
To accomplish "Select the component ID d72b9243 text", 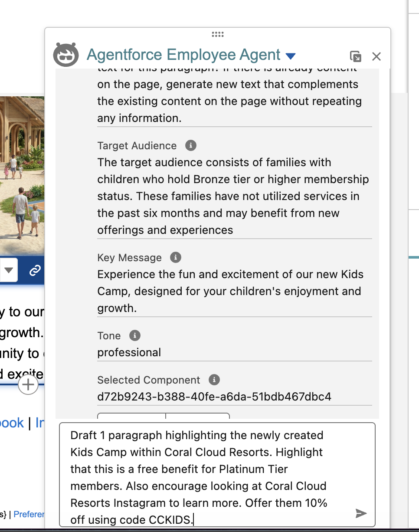I will click(214, 396).
